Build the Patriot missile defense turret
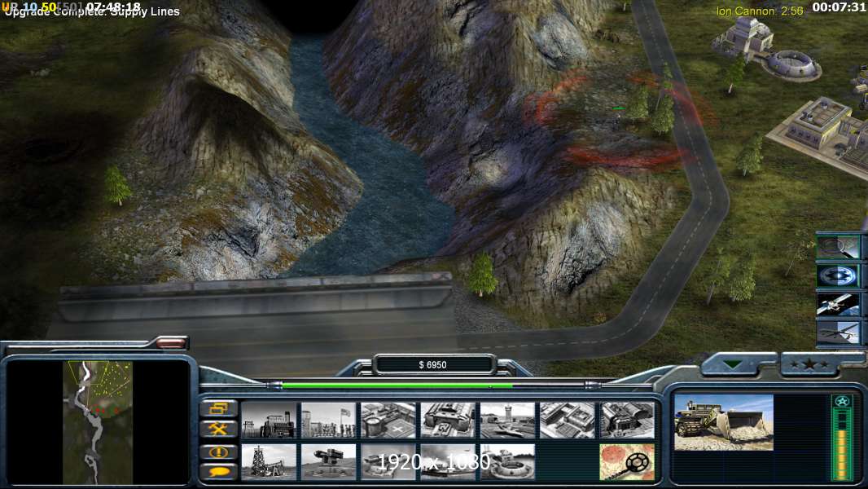The width and height of the screenshot is (868, 489). pyautogui.click(x=328, y=461)
